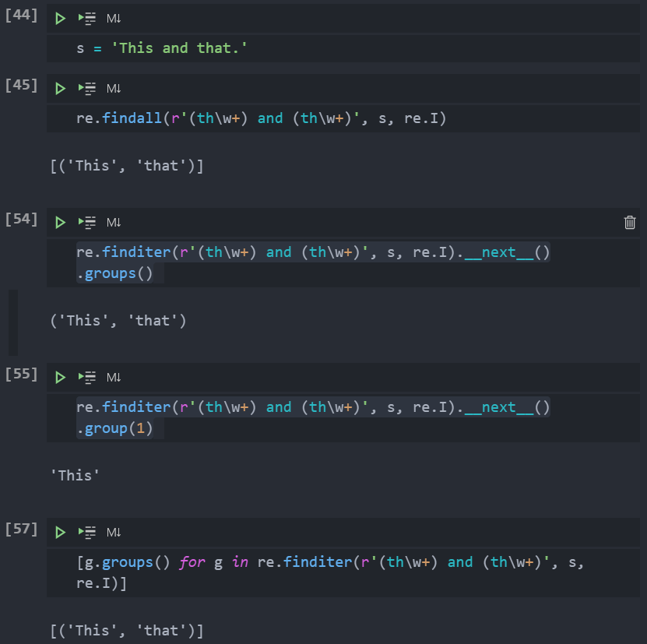The width and height of the screenshot is (647, 644).
Task: Convert cell 44 to Markdown
Action: pos(114,19)
